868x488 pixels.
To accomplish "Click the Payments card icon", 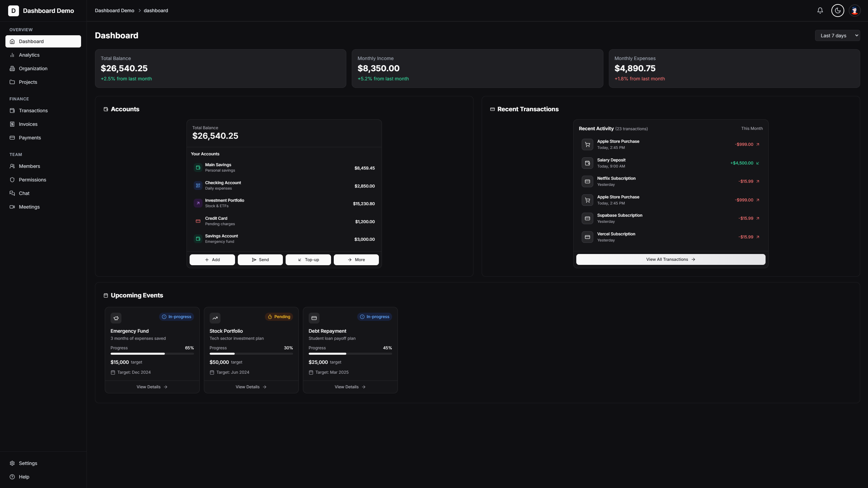I will (12, 137).
